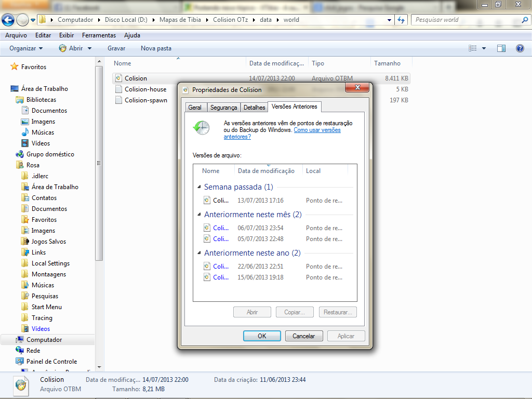The width and height of the screenshot is (532, 399).
Task: Expand the Abrir dropdown arrow
Action: click(89, 48)
